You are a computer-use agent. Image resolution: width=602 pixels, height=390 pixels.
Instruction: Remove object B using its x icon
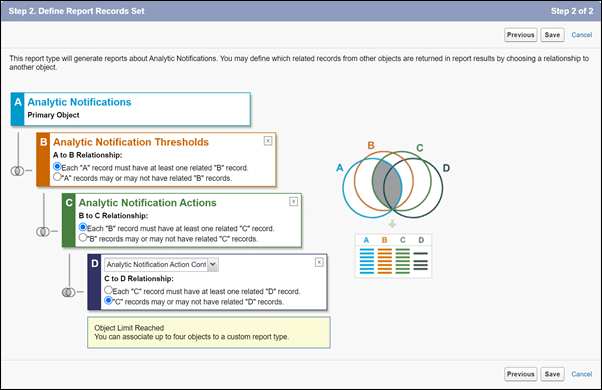(x=268, y=141)
